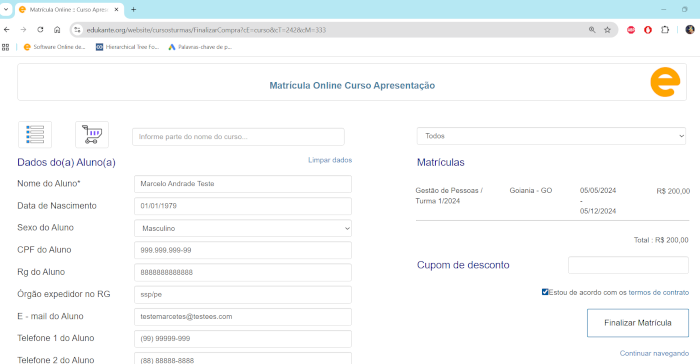Close the Matrícula Online tab
The width and height of the screenshot is (700, 364).
pyautogui.click(x=117, y=9)
